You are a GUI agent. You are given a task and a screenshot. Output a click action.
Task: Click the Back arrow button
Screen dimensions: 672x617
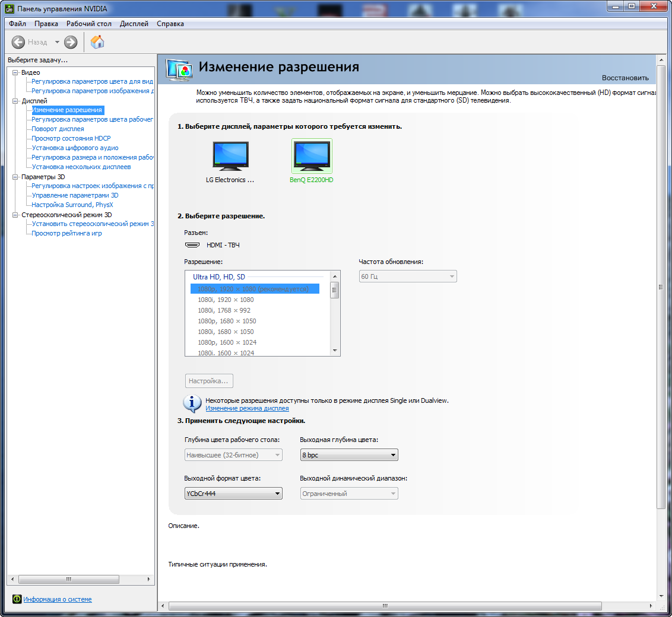pos(18,42)
